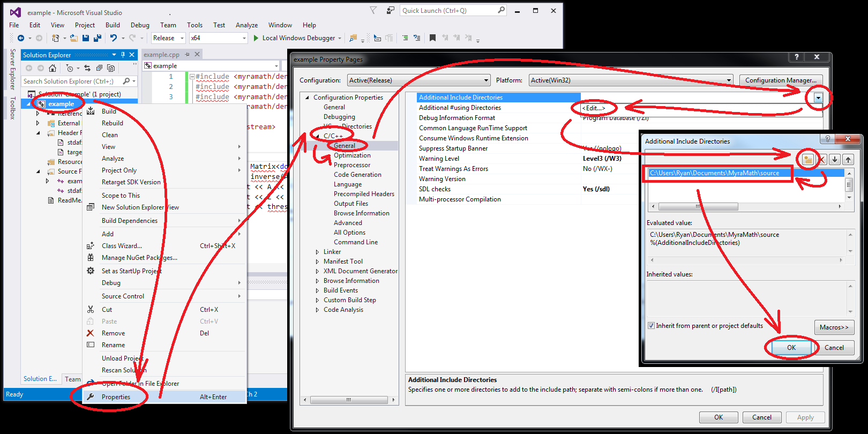
Task: Click the search magnifier in Solution Explorer search box
Action: point(126,81)
